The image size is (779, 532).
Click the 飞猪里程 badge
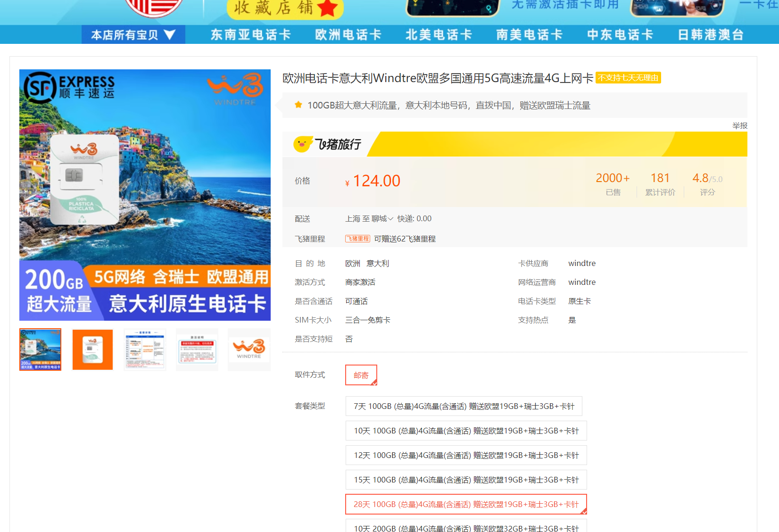[x=357, y=239]
